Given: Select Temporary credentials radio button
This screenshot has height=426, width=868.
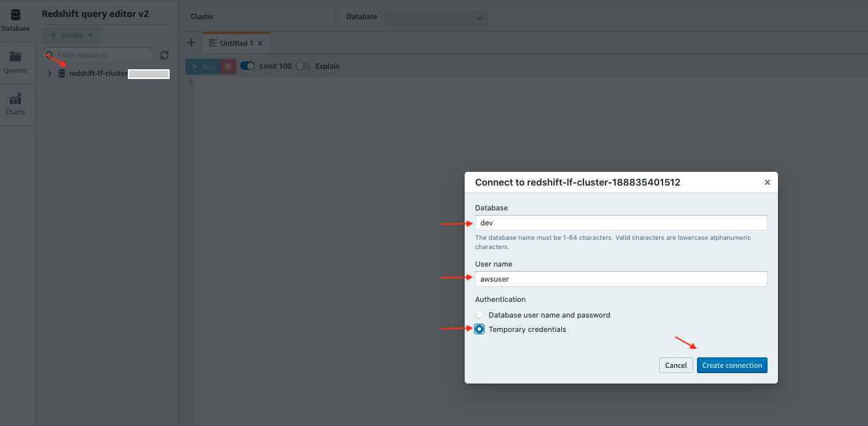Looking at the screenshot, I should tap(480, 329).
